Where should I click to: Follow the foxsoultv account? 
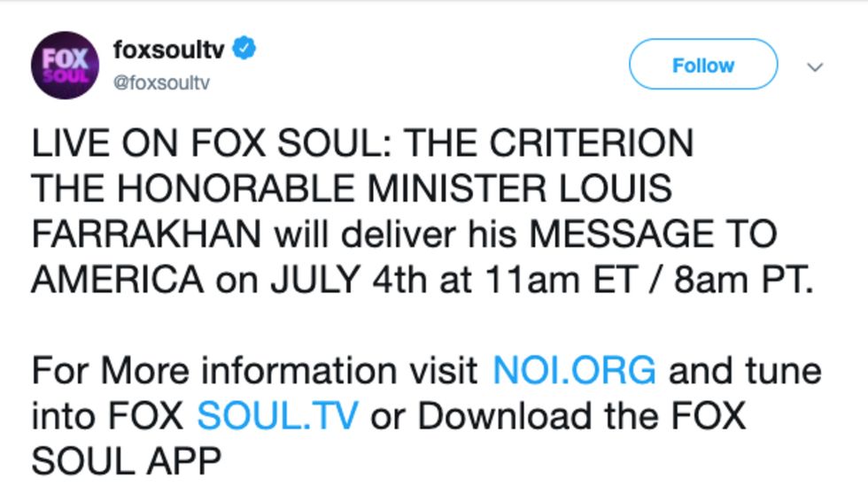point(702,66)
